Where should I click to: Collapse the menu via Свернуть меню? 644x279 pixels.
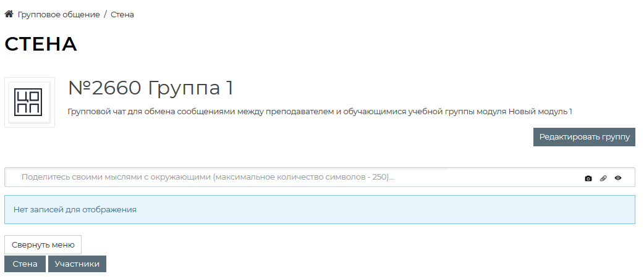(x=43, y=244)
